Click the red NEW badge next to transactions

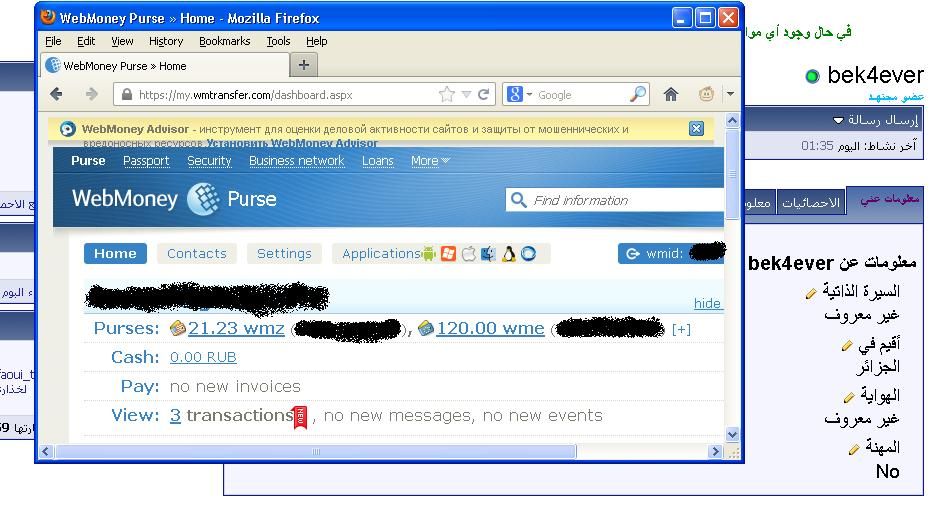coord(300,417)
